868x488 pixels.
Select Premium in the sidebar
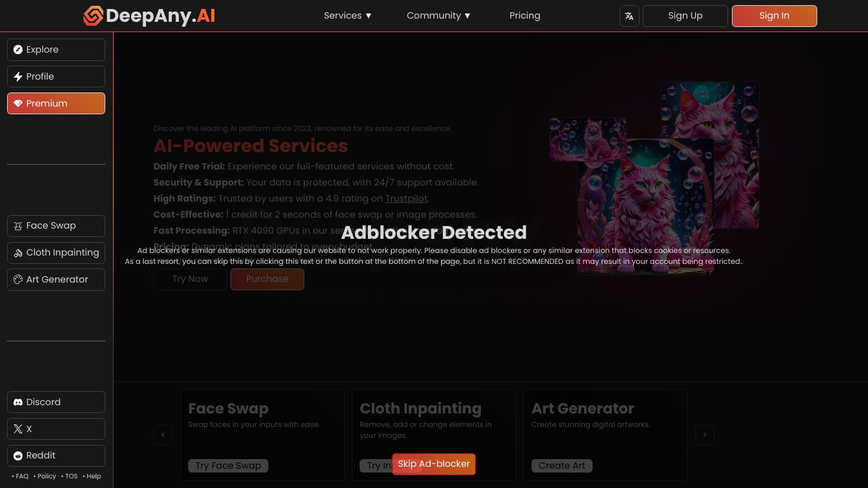tap(56, 103)
